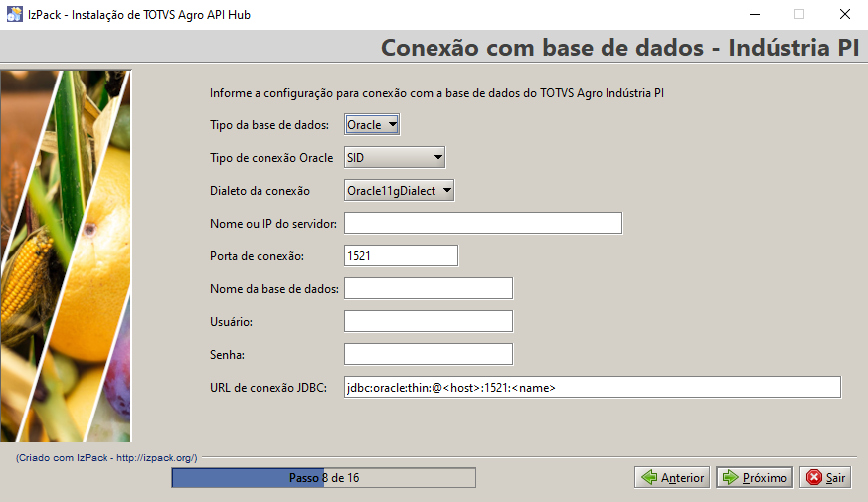868x502 pixels.
Task: Exit the installer with Sair
Action: 825,478
